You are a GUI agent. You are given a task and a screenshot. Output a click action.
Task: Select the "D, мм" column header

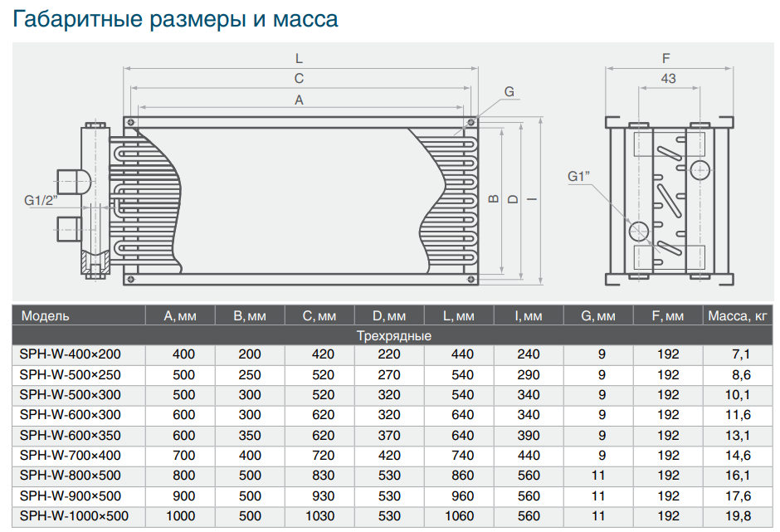389,315
